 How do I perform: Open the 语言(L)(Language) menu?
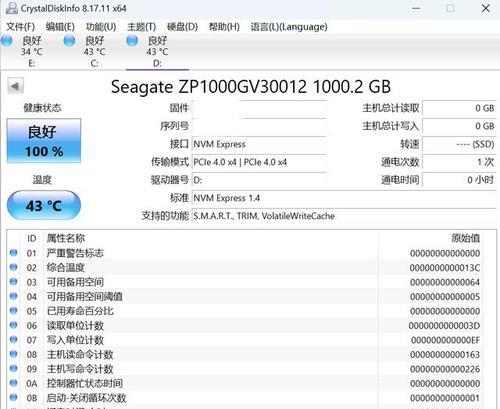tap(289, 27)
